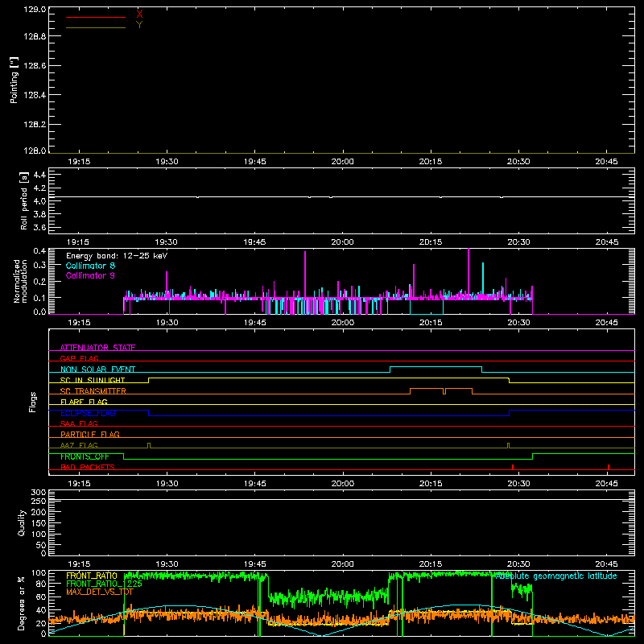Click the 300 quality tick label
The image size is (644, 644).
(38, 493)
